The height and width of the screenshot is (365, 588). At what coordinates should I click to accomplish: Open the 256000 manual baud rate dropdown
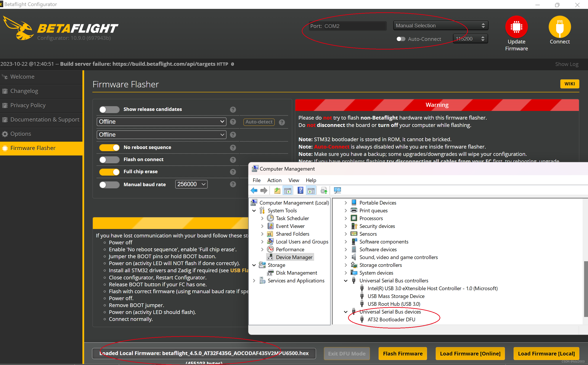[191, 184]
